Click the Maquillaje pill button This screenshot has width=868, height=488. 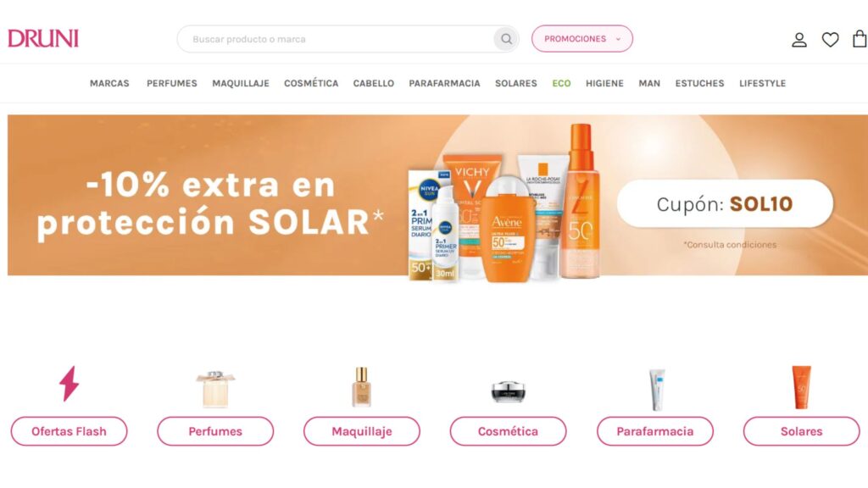tap(361, 431)
